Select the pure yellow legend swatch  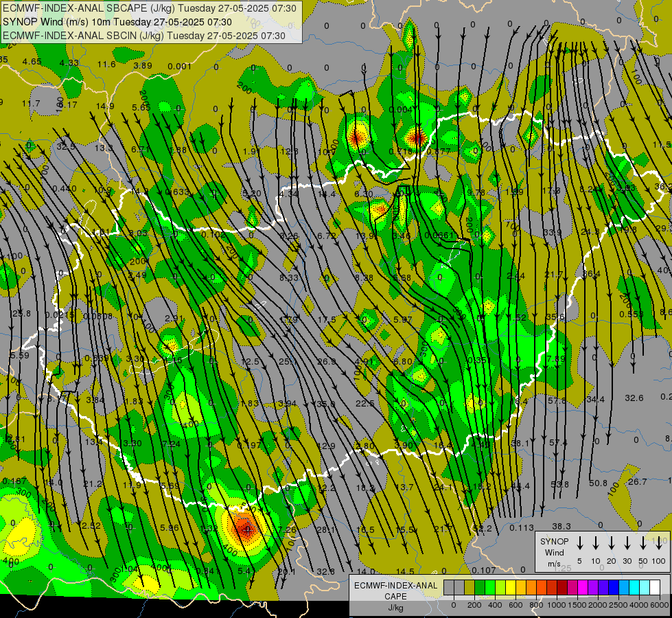511,587
